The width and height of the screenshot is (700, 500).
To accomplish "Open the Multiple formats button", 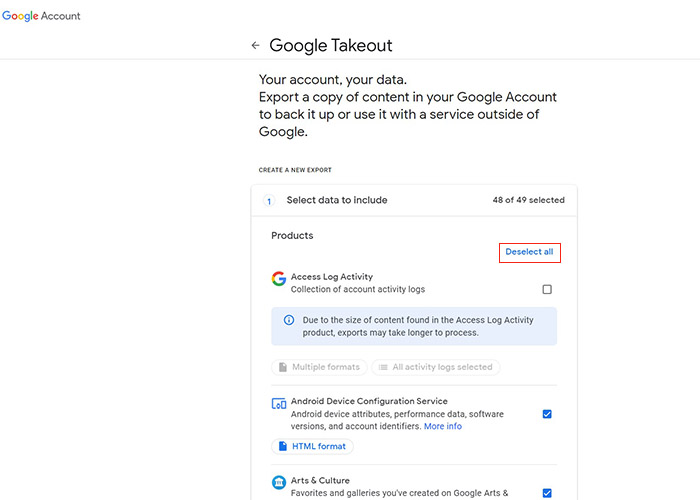I will [319, 367].
